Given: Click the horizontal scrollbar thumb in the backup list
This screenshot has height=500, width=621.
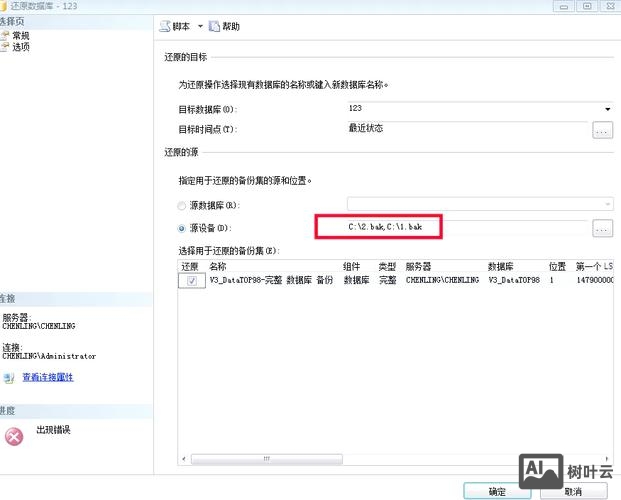Looking at the screenshot, I should click(x=267, y=459).
